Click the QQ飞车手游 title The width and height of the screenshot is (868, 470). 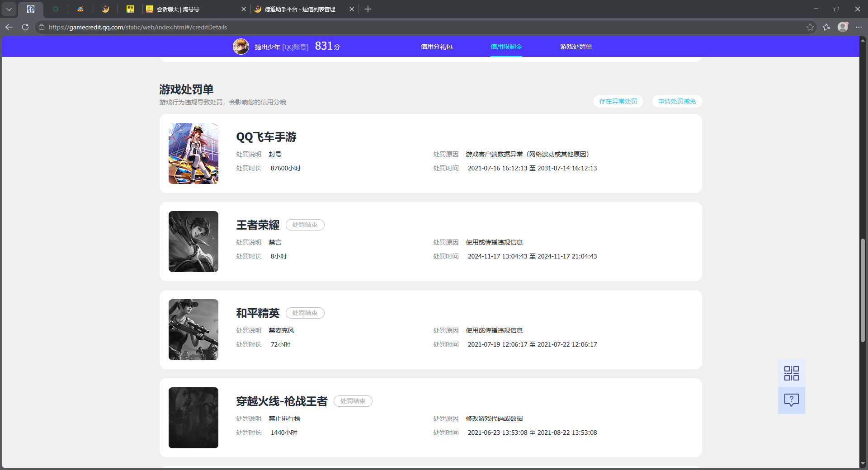coord(266,137)
